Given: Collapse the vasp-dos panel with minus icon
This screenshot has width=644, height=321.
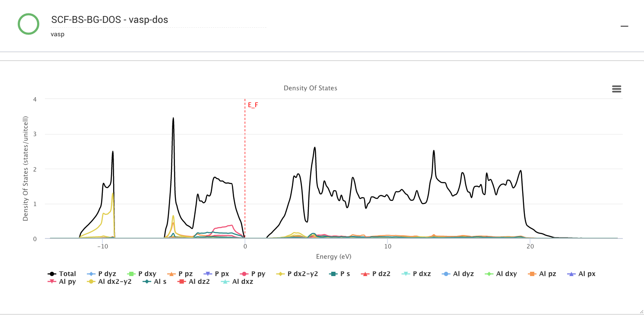Looking at the screenshot, I should [x=624, y=26].
